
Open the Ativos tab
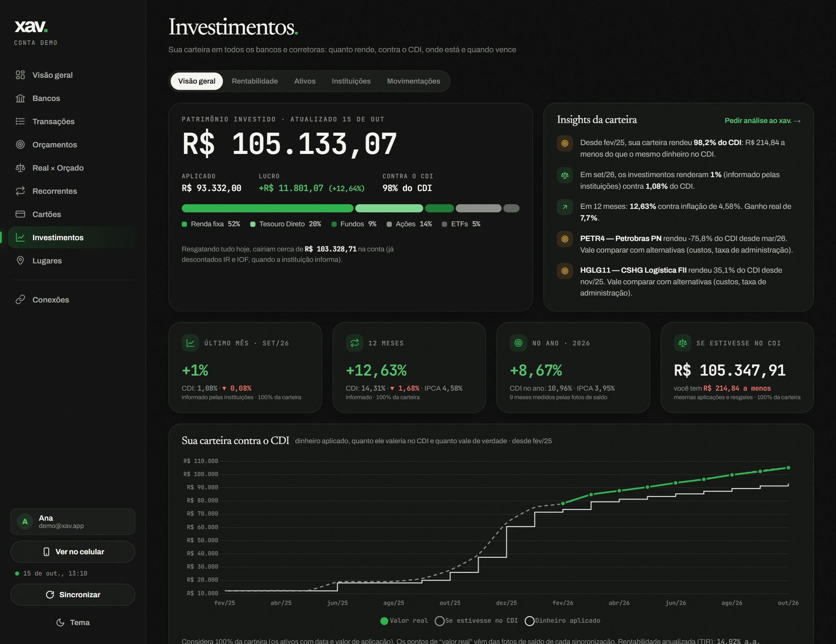(305, 81)
